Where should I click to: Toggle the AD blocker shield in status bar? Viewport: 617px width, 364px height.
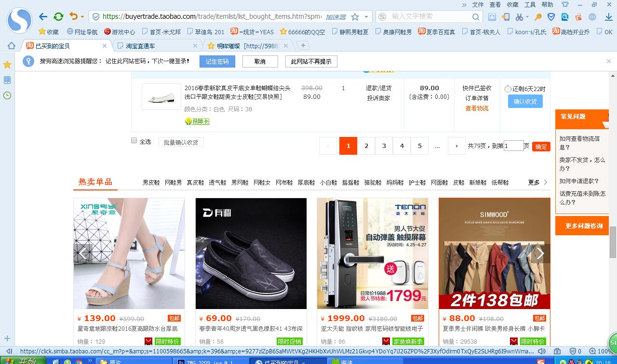click(573, 351)
